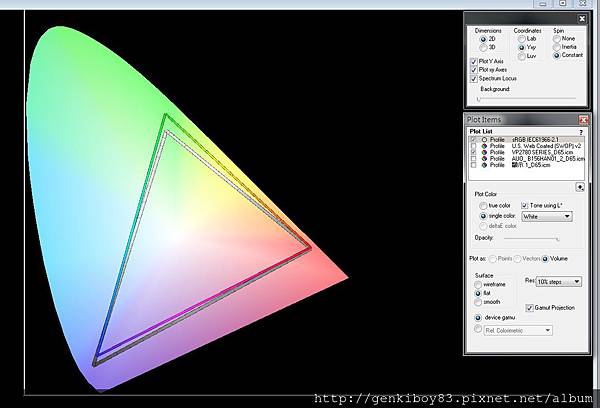Image resolution: width=600 pixels, height=408 pixels.
Task: Toggle the Gamut Projection checkbox
Action: pos(530,308)
